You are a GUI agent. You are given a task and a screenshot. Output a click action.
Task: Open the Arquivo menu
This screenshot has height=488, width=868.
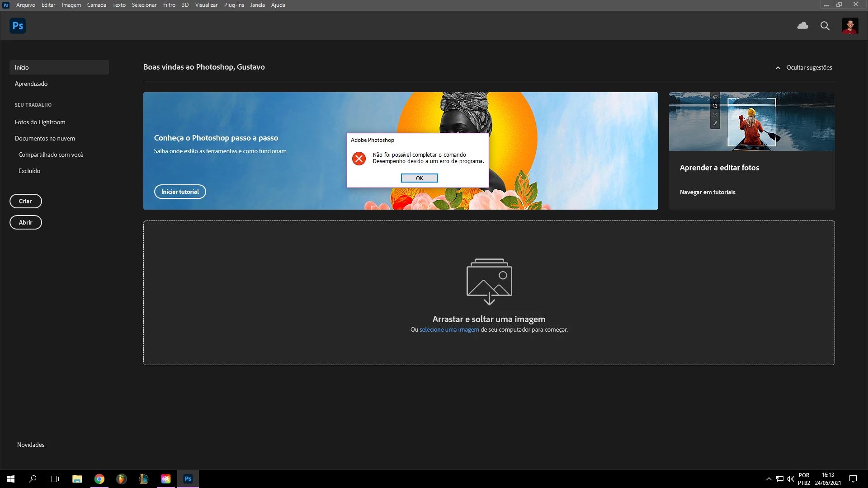[x=25, y=5]
